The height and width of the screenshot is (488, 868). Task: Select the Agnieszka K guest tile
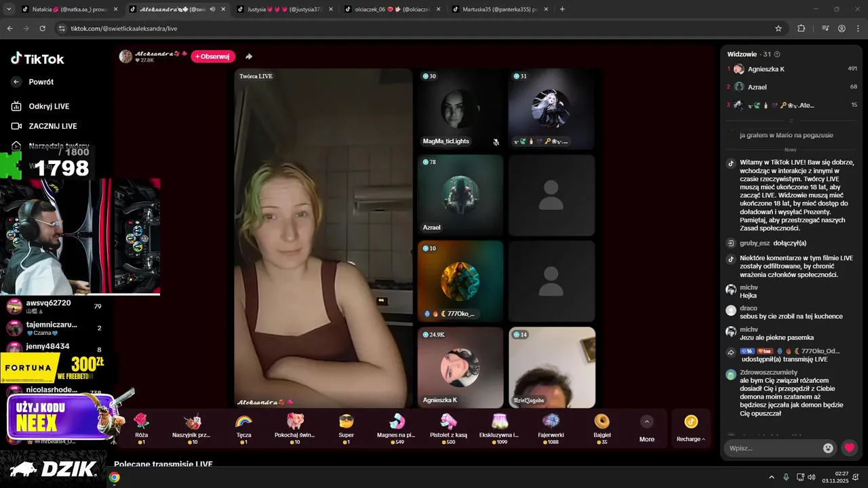pos(460,367)
